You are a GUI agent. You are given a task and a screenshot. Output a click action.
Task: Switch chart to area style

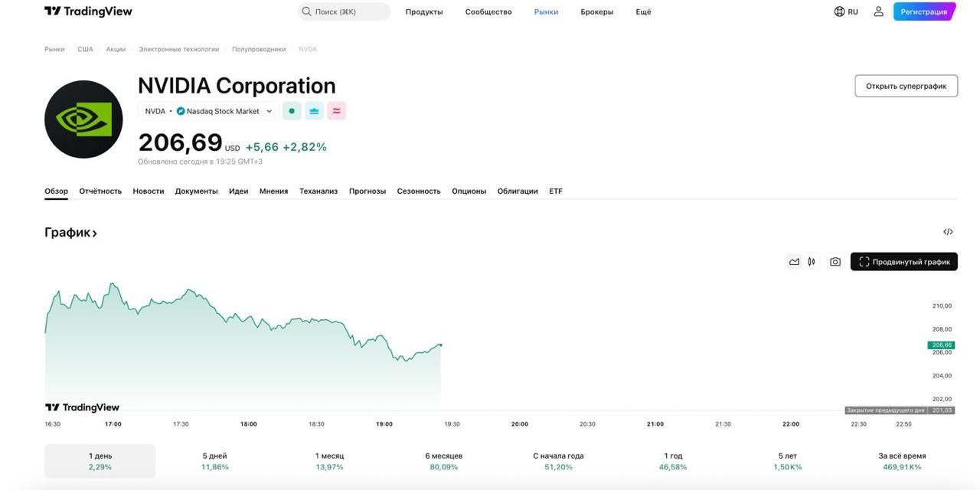coord(794,262)
